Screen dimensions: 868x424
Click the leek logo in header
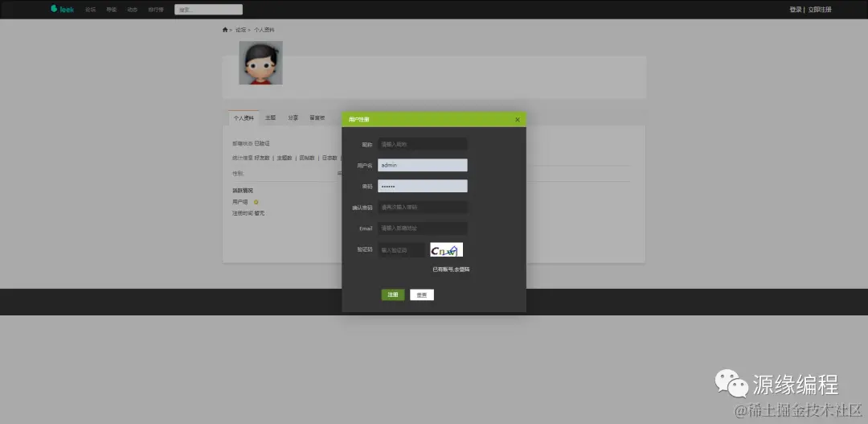(62, 9)
